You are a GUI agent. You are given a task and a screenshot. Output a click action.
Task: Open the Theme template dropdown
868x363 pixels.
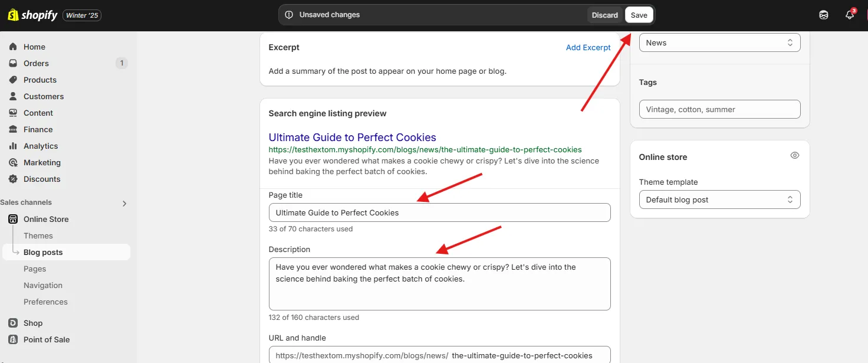pyautogui.click(x=719, y=200)
